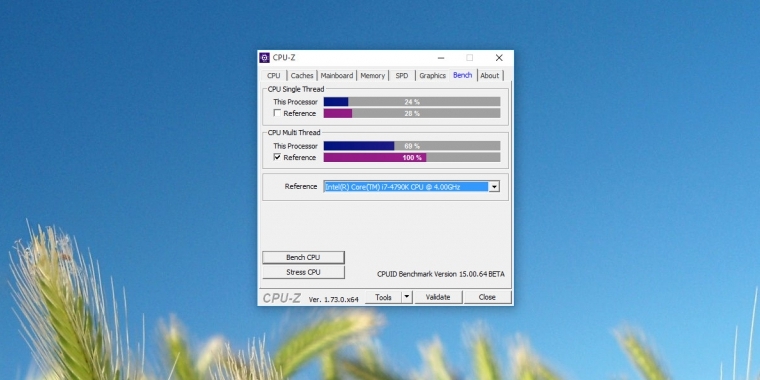Minimize the CPU-Z window

pyautogui.click(x=441, y=58)
